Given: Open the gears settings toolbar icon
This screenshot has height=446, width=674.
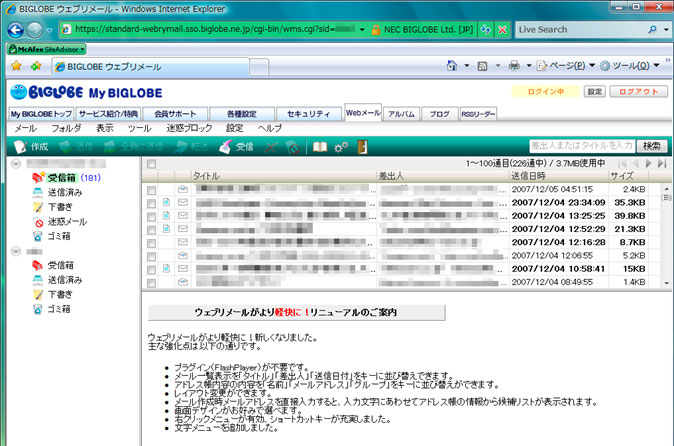Looking at the screenshot, I should click(341, 147).
